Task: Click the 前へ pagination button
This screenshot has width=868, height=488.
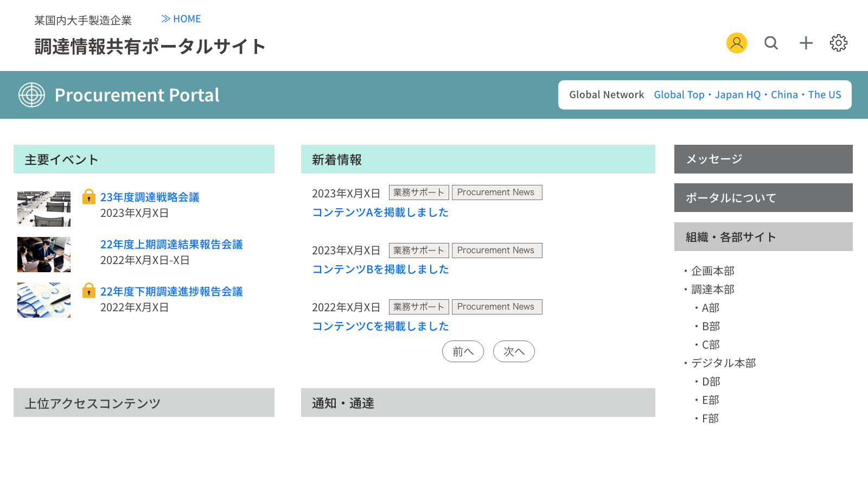Action: [463, 351]
